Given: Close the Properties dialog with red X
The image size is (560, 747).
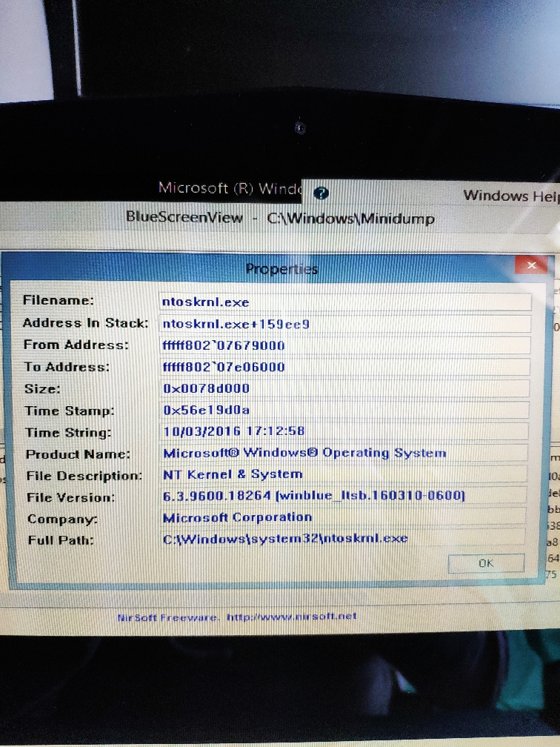Looking at the screenshot, I should [x=532, y=265].
